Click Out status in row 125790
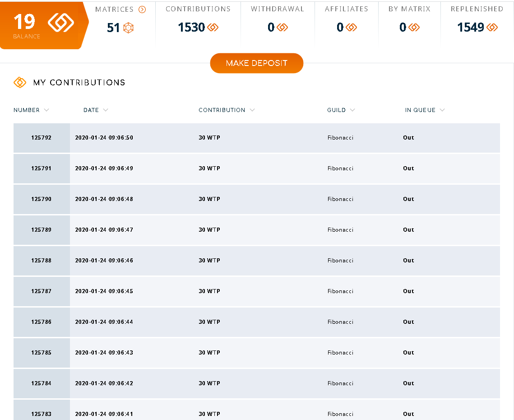Screen dimensions: 514x420 (x=408, y=199)
